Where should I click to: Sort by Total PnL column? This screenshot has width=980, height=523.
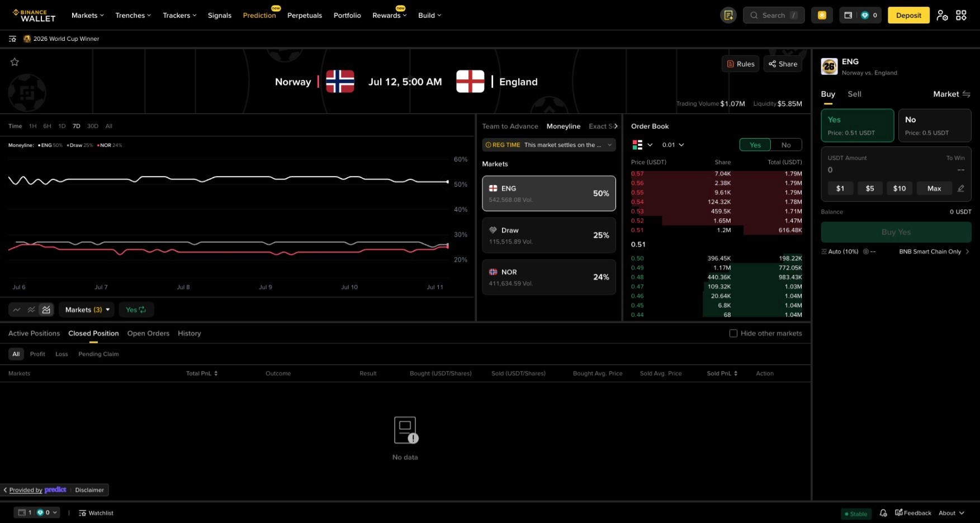[x=202, y=373]
